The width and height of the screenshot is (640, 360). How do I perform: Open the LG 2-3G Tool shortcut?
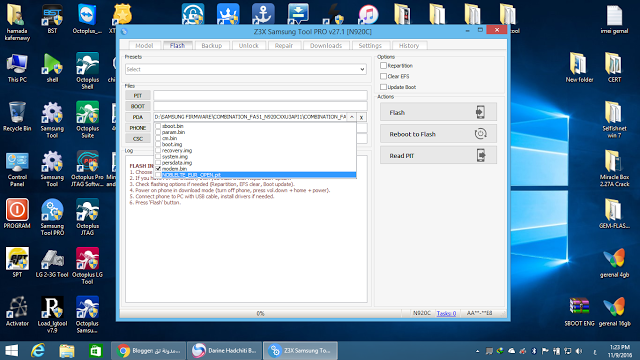(52, 262)
